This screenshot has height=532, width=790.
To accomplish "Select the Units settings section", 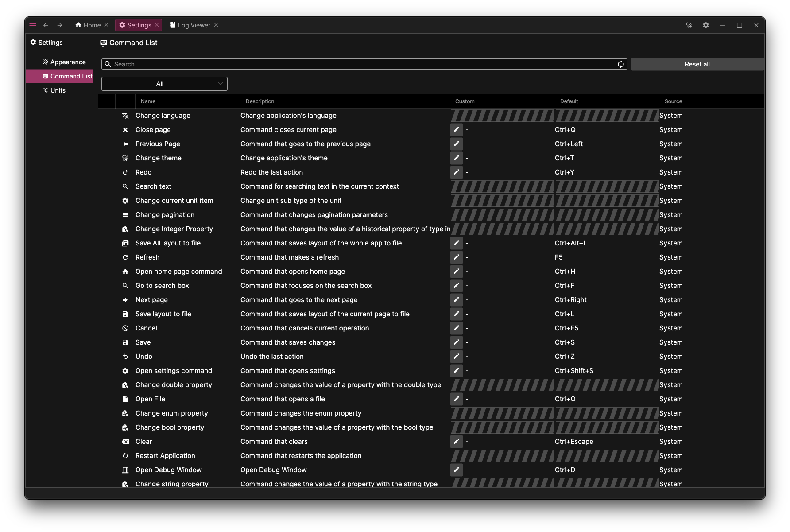I will pyautogui.click(x=56, y=90).
